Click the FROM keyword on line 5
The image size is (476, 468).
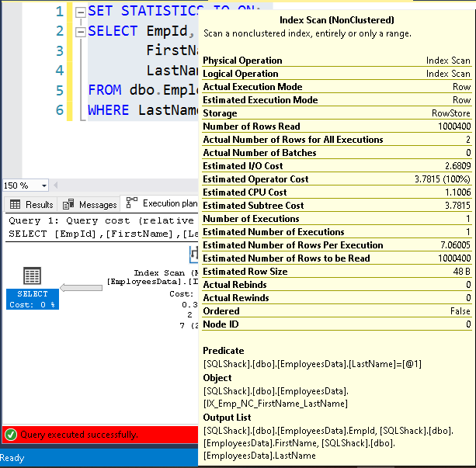104,90
